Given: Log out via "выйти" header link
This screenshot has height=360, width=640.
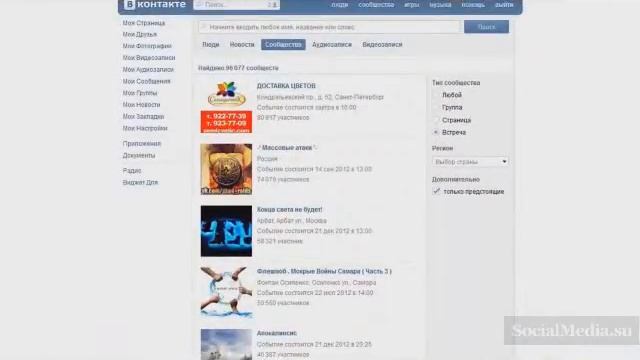Looking at the screenshot, I should point(504,5).
